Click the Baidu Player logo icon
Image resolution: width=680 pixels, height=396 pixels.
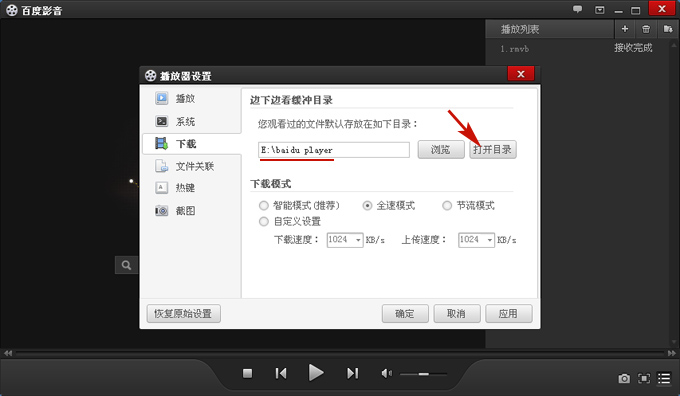12,10
